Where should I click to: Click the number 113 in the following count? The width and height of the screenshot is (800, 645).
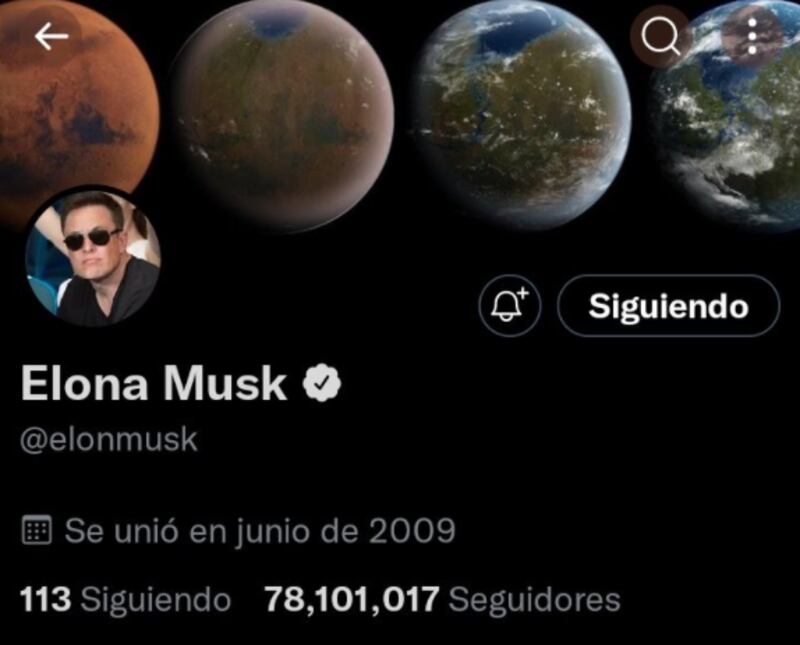[45, 599]
